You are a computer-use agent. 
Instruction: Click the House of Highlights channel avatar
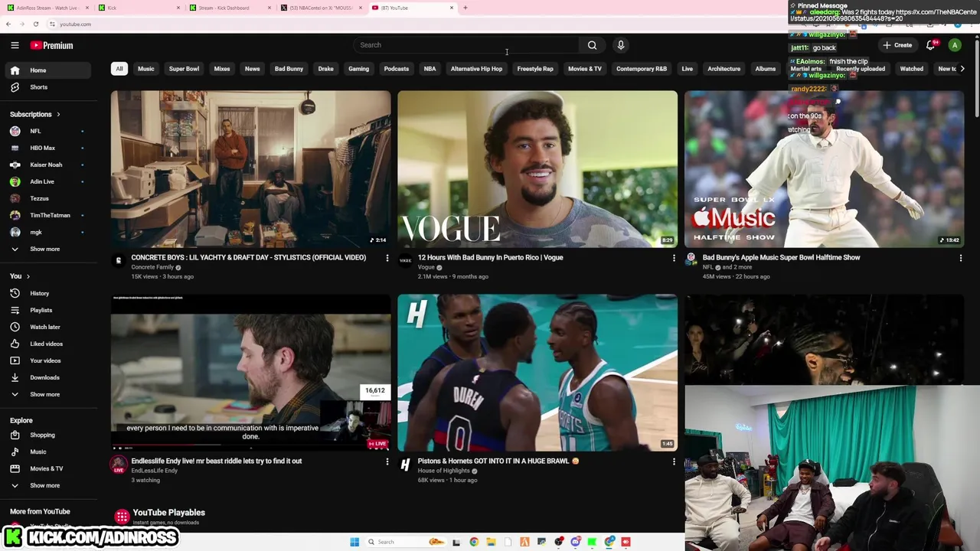(405, 464)
